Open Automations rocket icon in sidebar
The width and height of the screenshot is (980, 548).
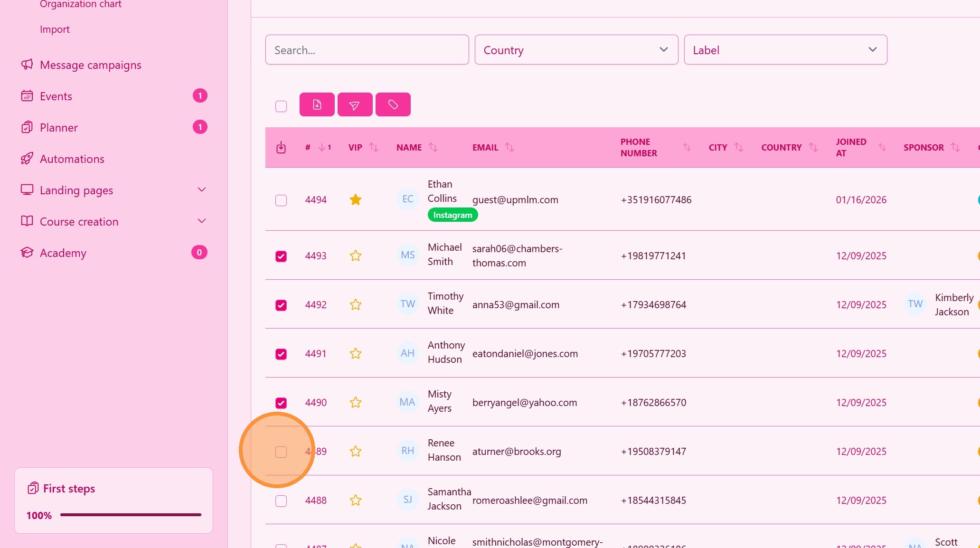point(27,159)
